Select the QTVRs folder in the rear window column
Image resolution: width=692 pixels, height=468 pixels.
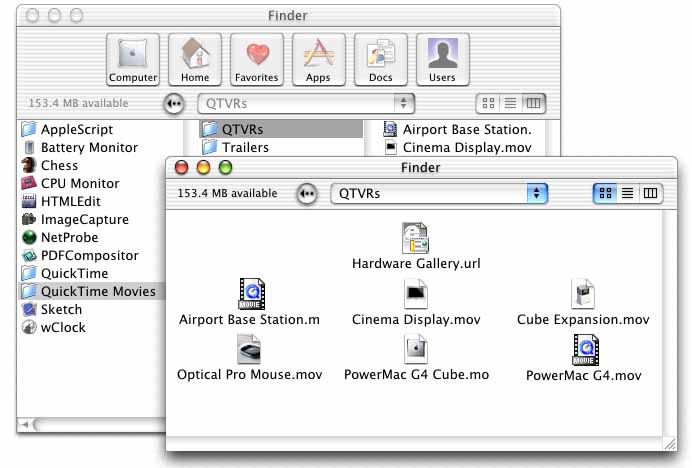(281, 129)
